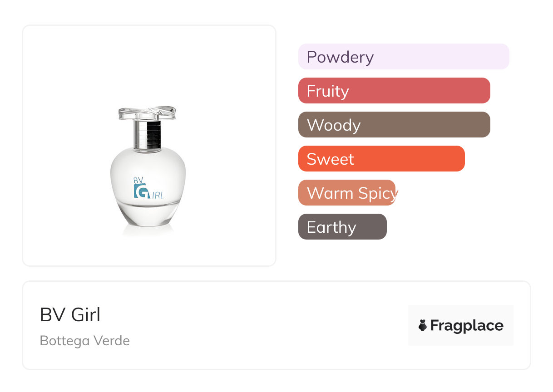Click the clear glass base of the bottle
Screen dimensions: 553x392
[x=148, y=217]
